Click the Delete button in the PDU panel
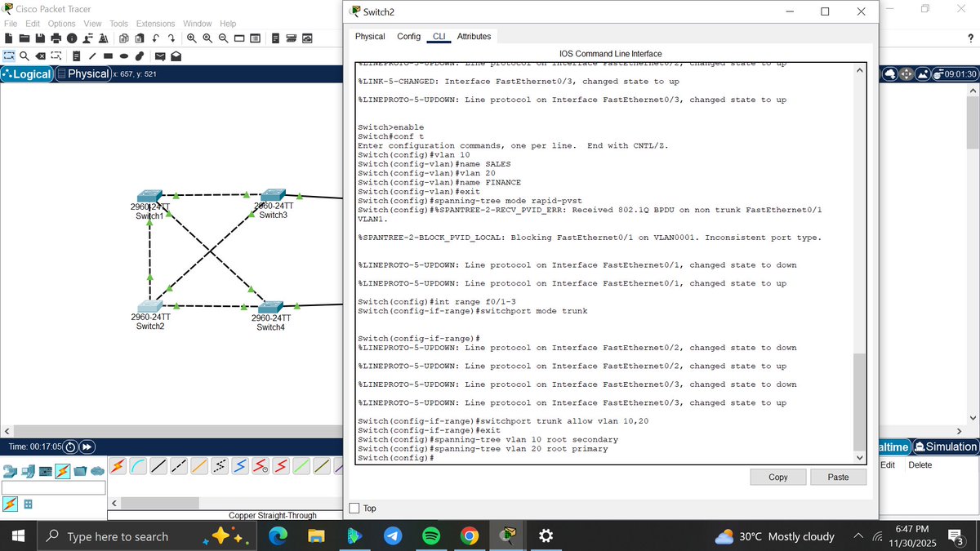The height and width of the screenshot is (551, 980). point(920,464)
